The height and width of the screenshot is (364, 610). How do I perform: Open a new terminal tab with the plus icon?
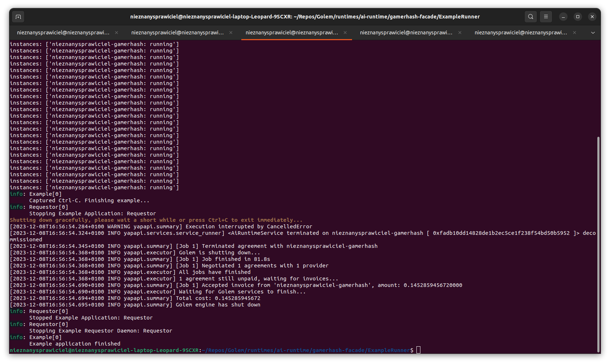pyautogui.click(x=18, y=17)
